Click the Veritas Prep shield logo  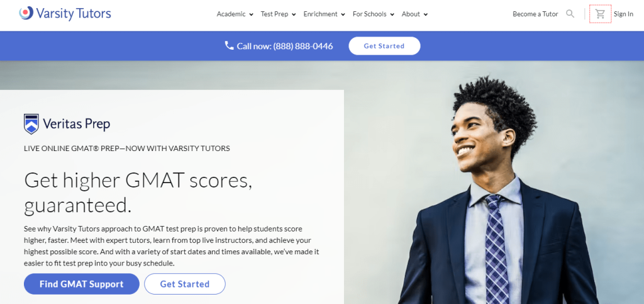[x=31, y=124]
